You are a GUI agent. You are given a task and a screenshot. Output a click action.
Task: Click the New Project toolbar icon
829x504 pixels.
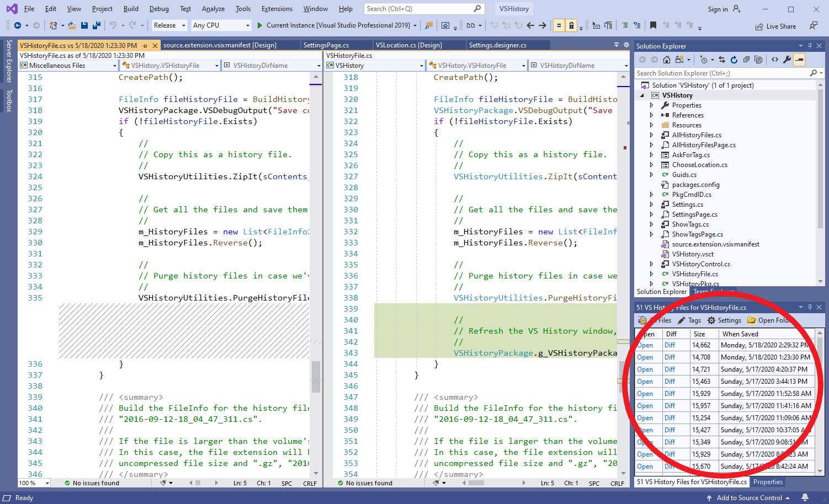54,25
